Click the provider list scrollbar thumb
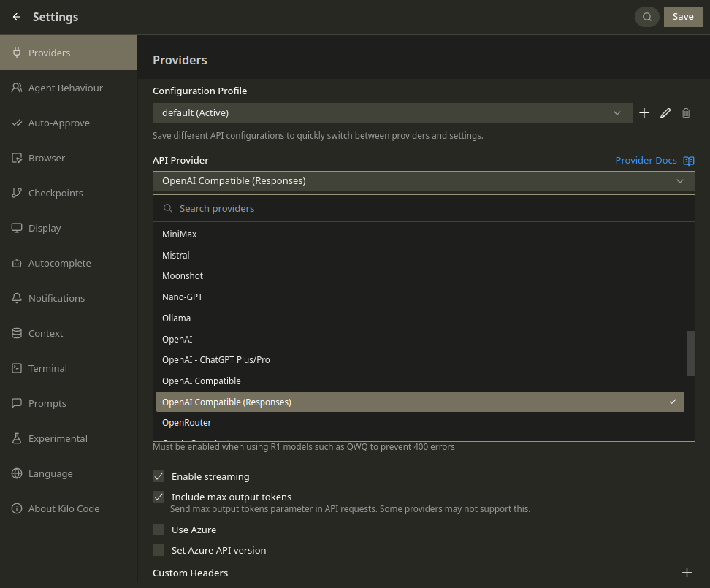This screenshot has height=588, width=710. [x=690, y=354]
